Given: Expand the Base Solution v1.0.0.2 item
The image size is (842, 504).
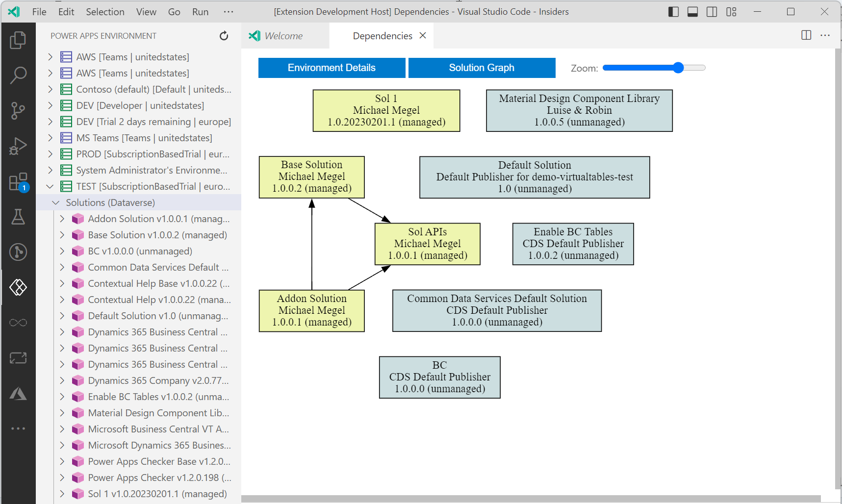Looking at the screenshot, I should 62,235.
